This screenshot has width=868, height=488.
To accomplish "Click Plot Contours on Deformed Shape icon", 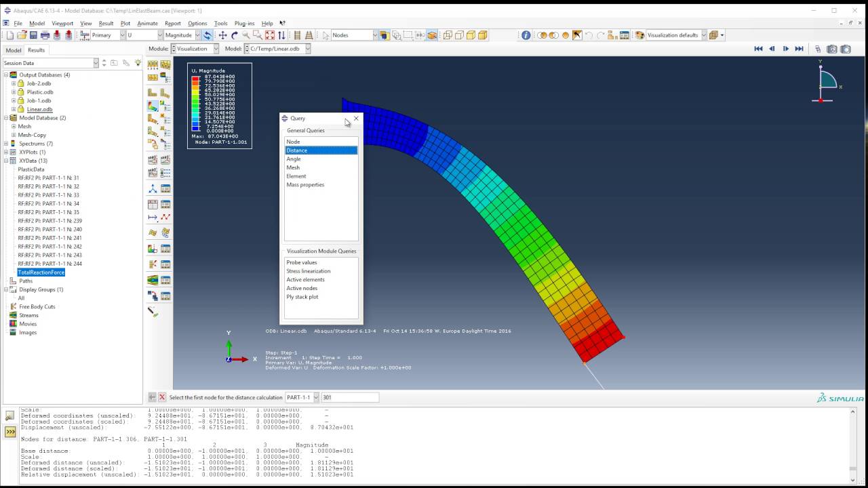I will point(153,106).
